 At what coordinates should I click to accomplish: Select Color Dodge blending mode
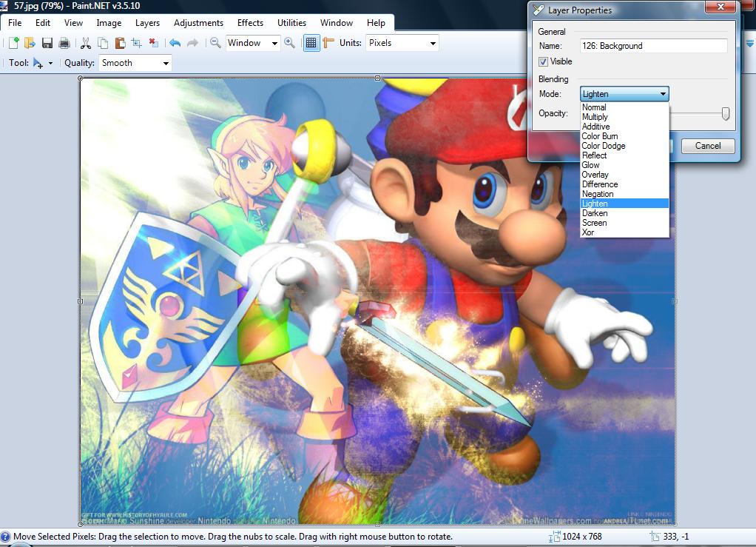[x=625, y=146]
